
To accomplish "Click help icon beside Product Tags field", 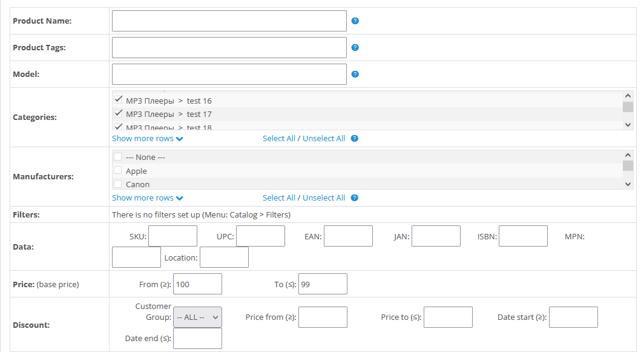I will click(355, 47).
